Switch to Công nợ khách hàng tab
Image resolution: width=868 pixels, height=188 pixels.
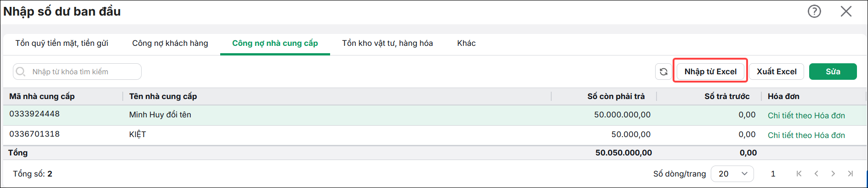tap(170, 43)
